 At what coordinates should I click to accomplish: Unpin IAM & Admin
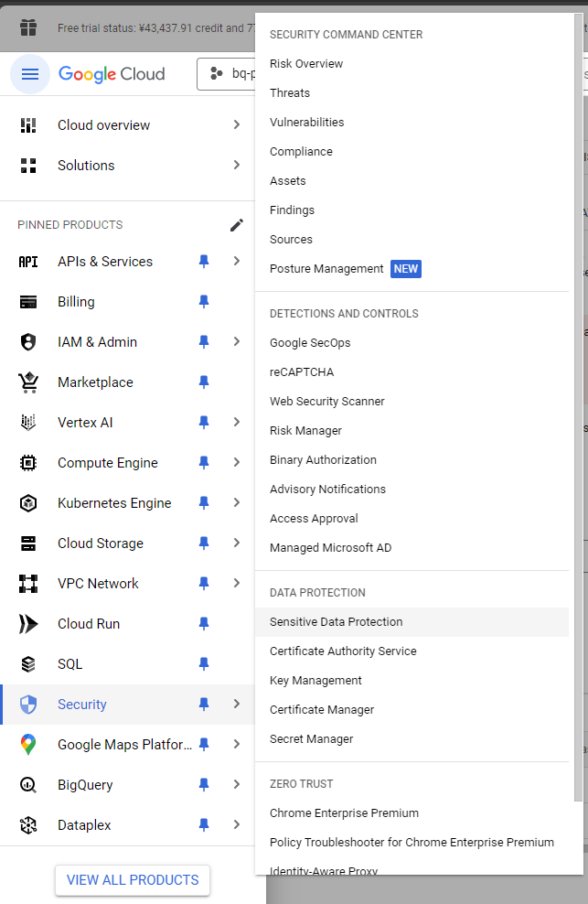point(204,342)
